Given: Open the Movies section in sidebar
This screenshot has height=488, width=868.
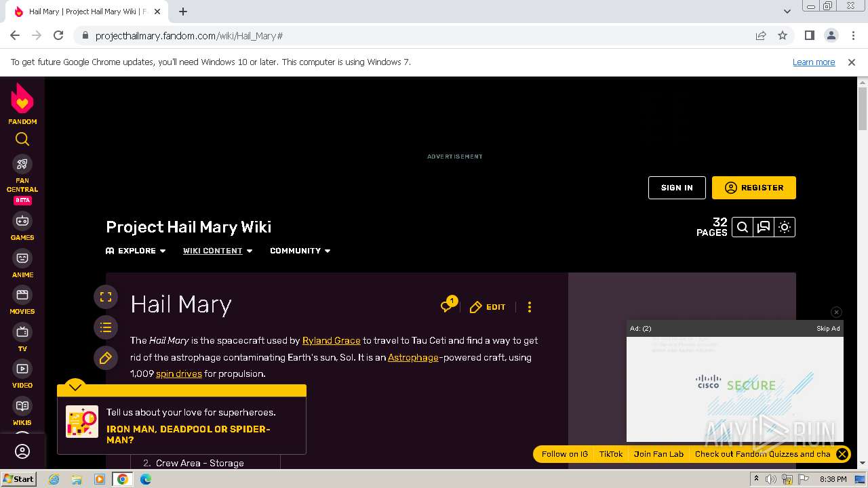Looking at the screenshot, I should point(22,300).
